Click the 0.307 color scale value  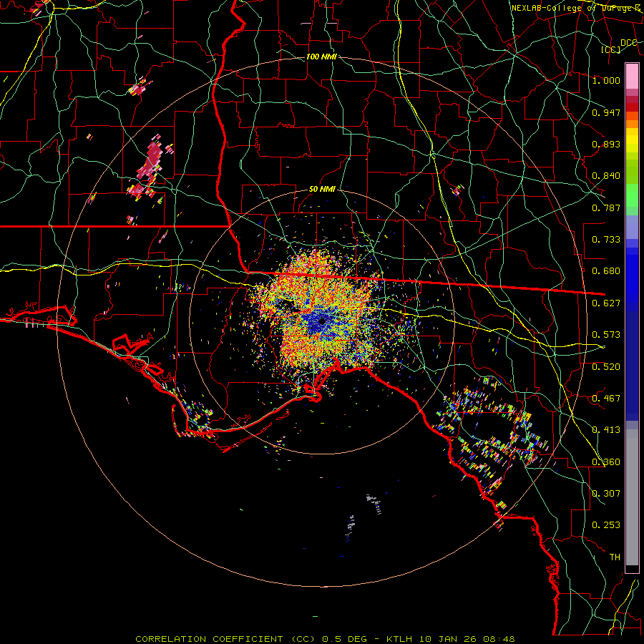[606, 494]
